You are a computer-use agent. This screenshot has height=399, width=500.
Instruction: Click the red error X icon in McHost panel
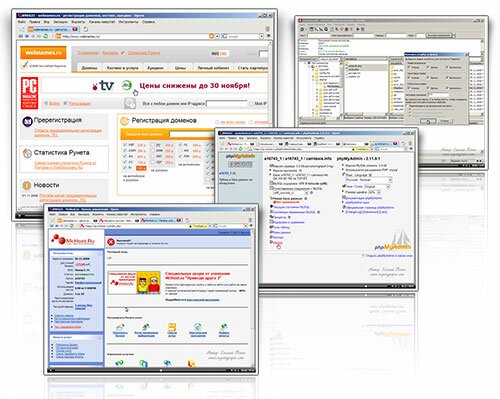(111, 242)
